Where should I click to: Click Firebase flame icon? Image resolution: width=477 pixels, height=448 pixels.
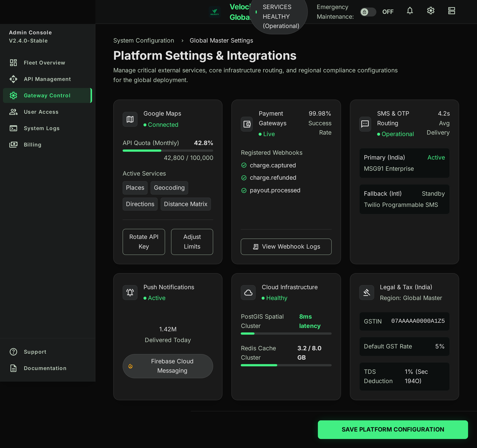tap(130, 366)
